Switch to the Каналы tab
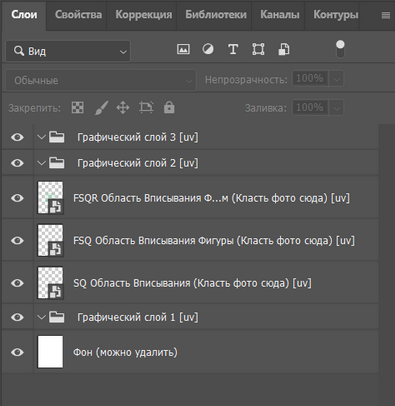 coord(280,15)
